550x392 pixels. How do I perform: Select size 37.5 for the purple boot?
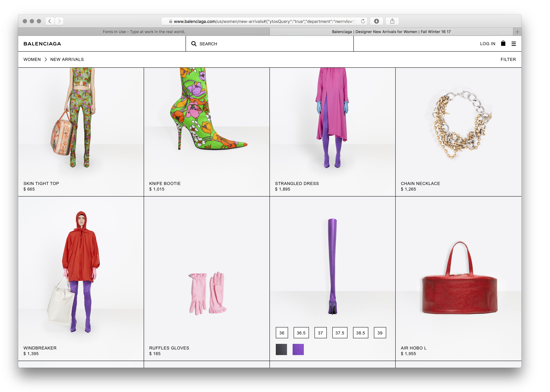[340, 333]
